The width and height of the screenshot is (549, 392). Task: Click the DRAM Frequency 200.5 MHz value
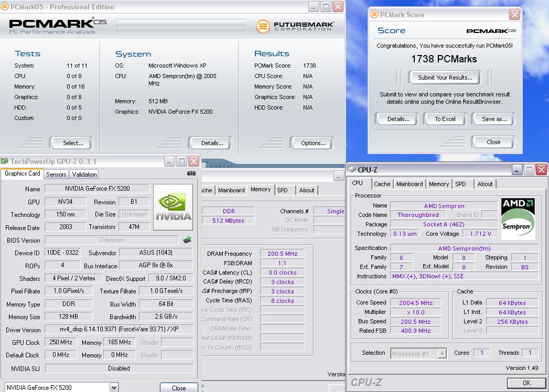[282, 254]
